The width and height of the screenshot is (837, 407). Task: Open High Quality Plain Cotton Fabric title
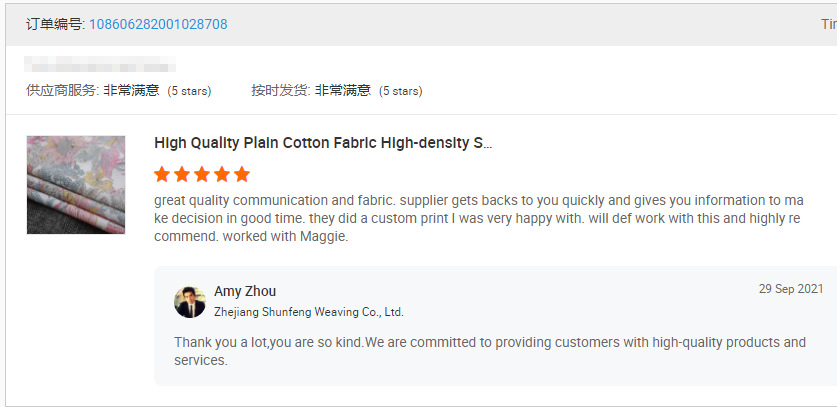[323, 143]
